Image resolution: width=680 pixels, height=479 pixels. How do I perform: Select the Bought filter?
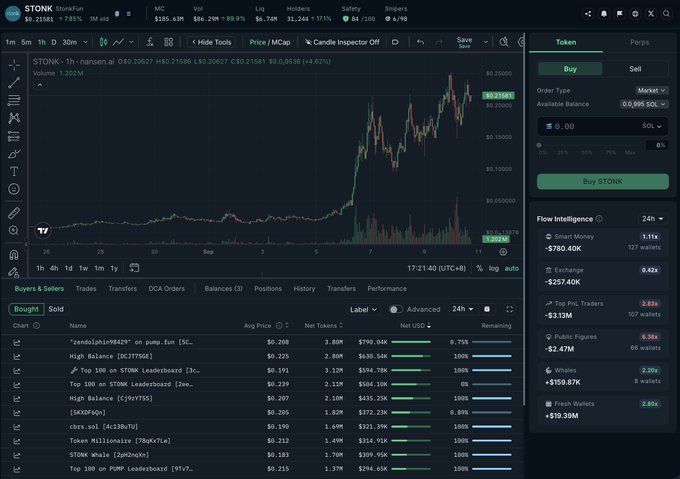tap(26, 309)
